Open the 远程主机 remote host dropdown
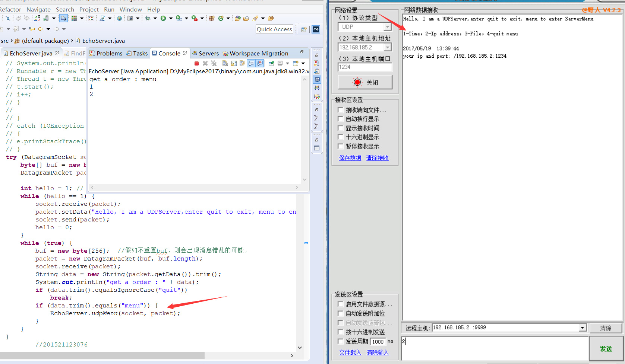The width and height of the screenshot is (625, 364). click(x=583, y=328)
